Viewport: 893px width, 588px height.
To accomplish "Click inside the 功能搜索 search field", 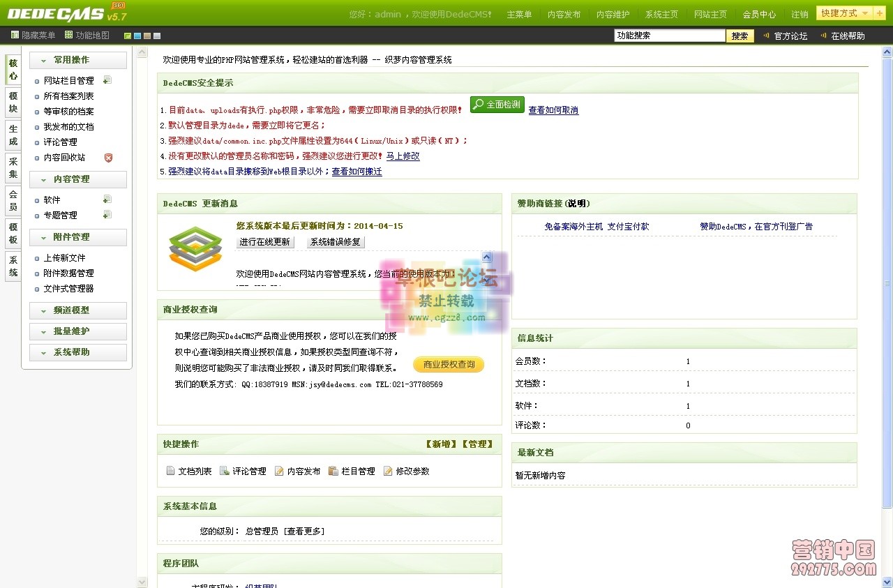I will point(668,34).
